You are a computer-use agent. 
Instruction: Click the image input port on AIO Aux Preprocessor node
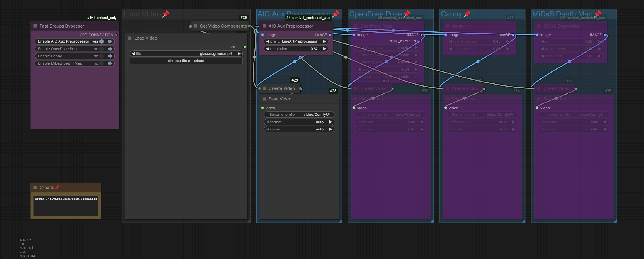[x=263, y=35]
